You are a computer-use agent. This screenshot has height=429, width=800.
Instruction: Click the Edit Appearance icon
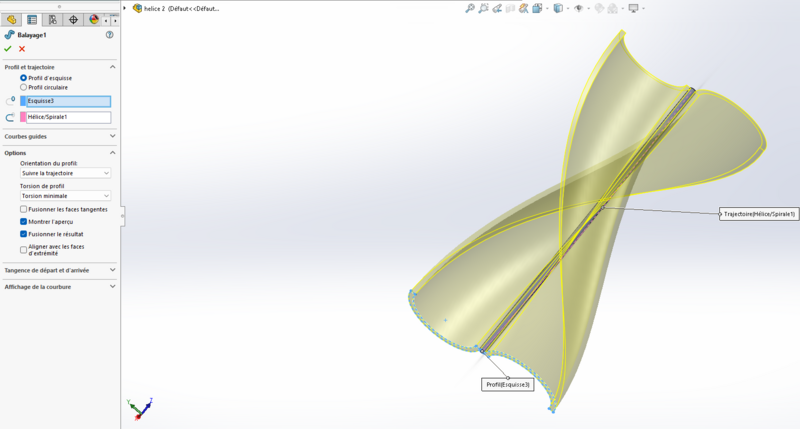[x=599, y=8]
